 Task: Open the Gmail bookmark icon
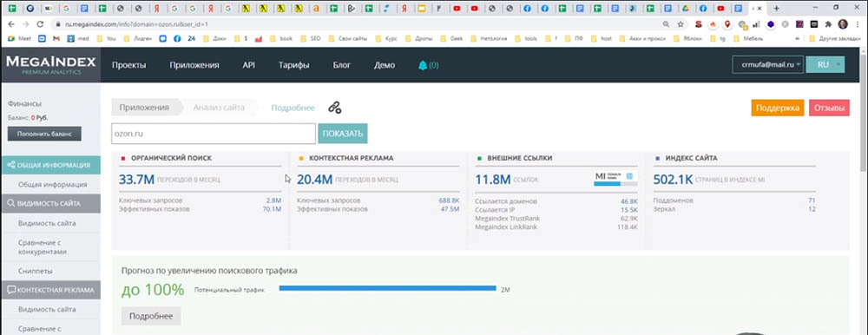(x=56, y=39)
